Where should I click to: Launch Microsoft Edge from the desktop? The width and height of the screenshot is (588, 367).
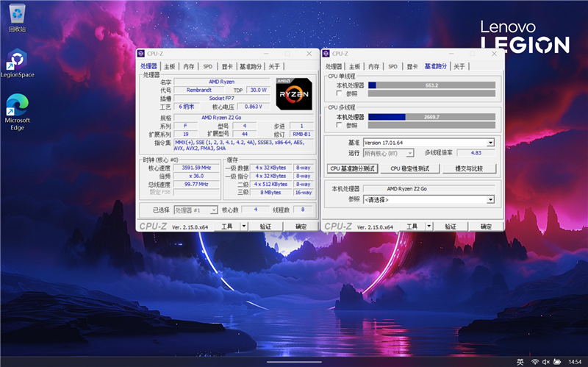17,112
